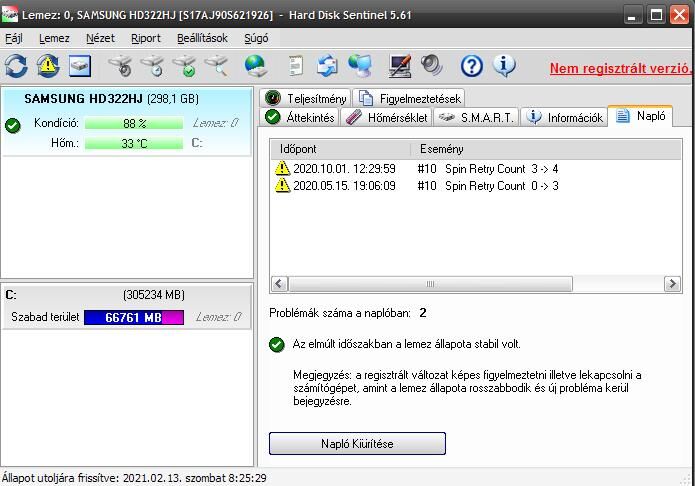Click the email report send icon
Image resolution: width=695 pixels, height=486 pixels.
coord(327,66)
